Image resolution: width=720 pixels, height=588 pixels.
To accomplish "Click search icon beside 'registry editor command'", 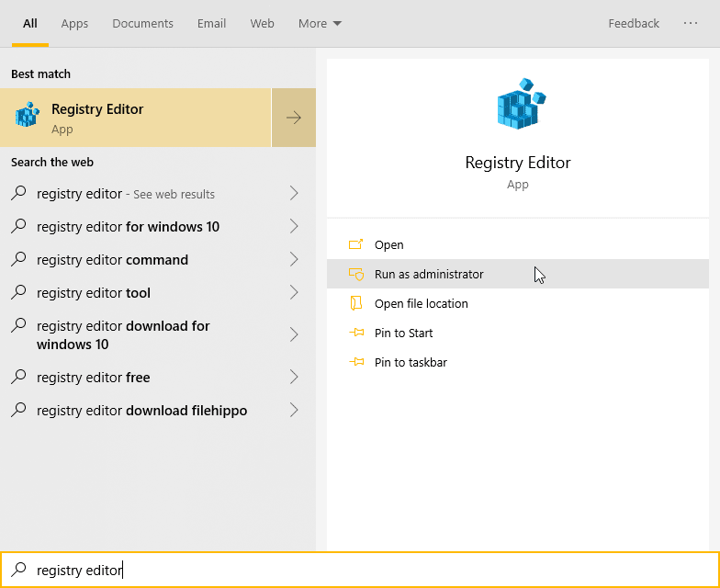I will point(18,259).
